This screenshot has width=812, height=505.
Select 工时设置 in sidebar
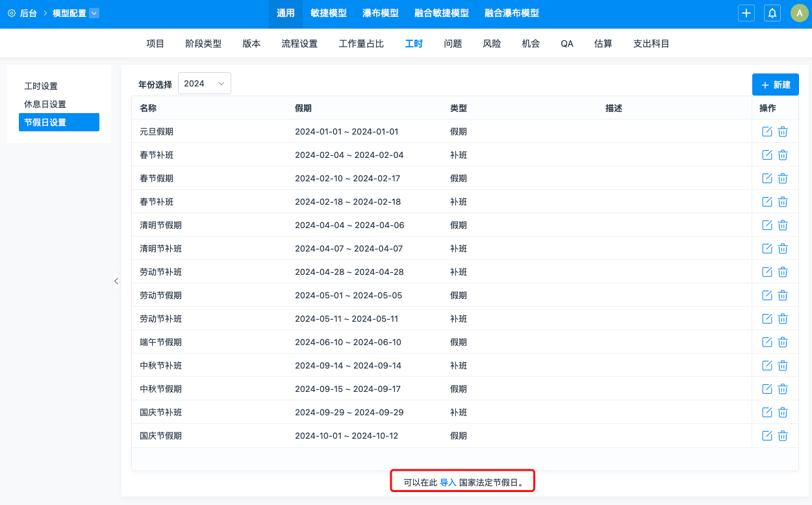[x=41, y=86]
